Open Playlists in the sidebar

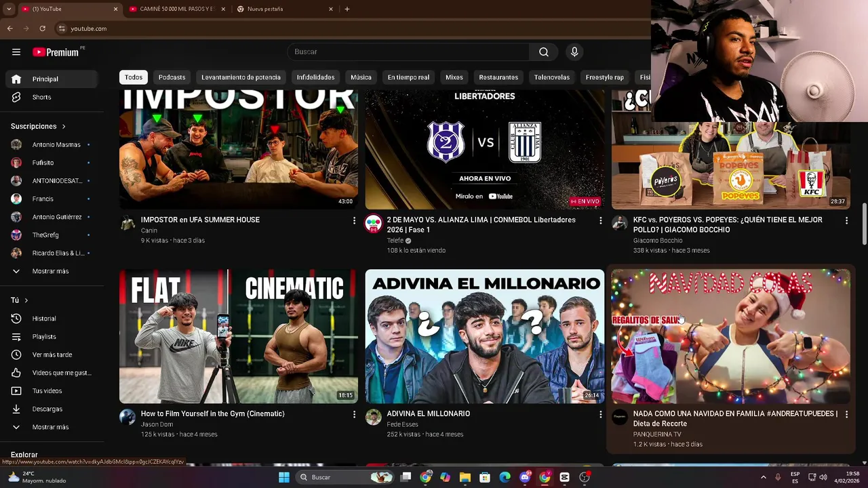click(x=52, y=337)
